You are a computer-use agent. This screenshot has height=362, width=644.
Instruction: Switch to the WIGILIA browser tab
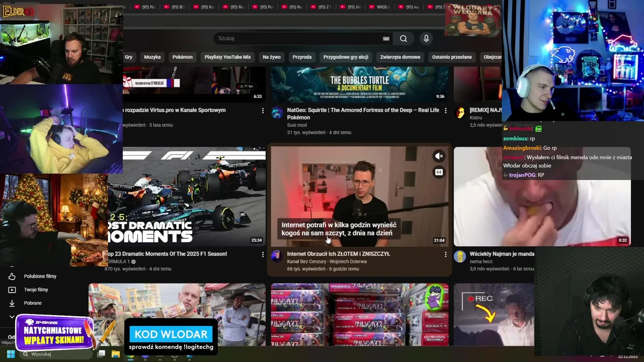point(378,7)
